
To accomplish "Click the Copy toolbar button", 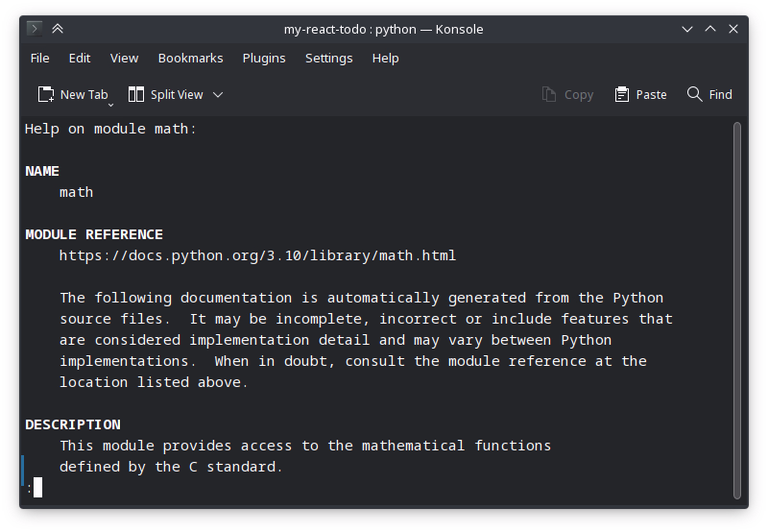I will (x=567, y=94).
